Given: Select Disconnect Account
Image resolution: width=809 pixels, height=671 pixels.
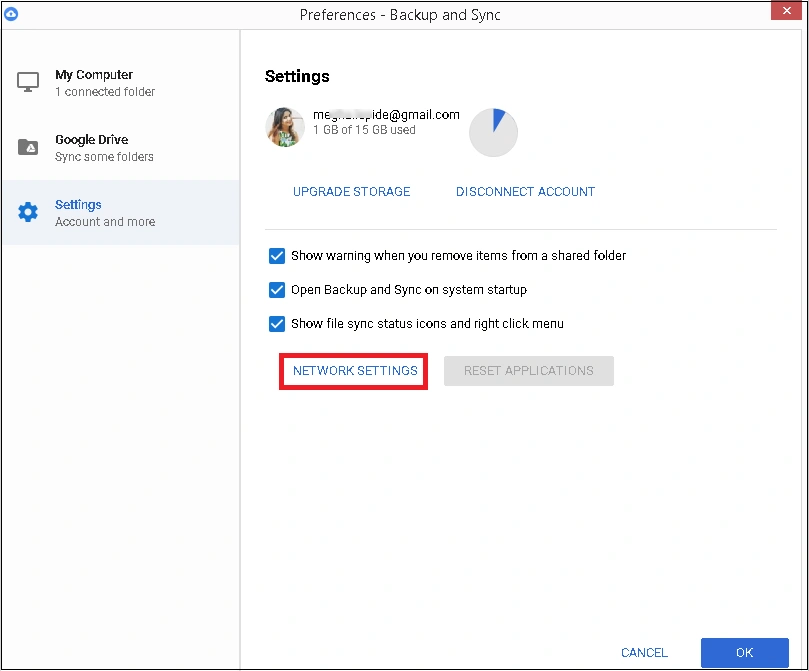Looking at the screenshot, I should (525, 191).
